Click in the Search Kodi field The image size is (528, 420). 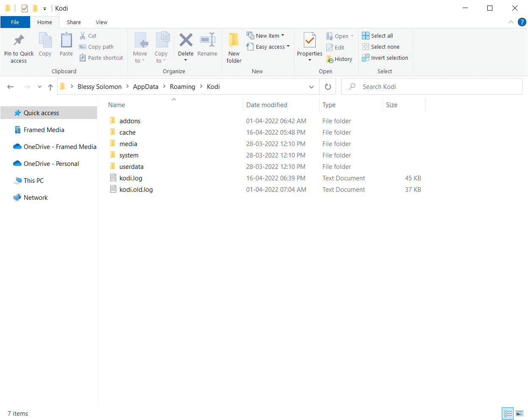tap(431, 87)
